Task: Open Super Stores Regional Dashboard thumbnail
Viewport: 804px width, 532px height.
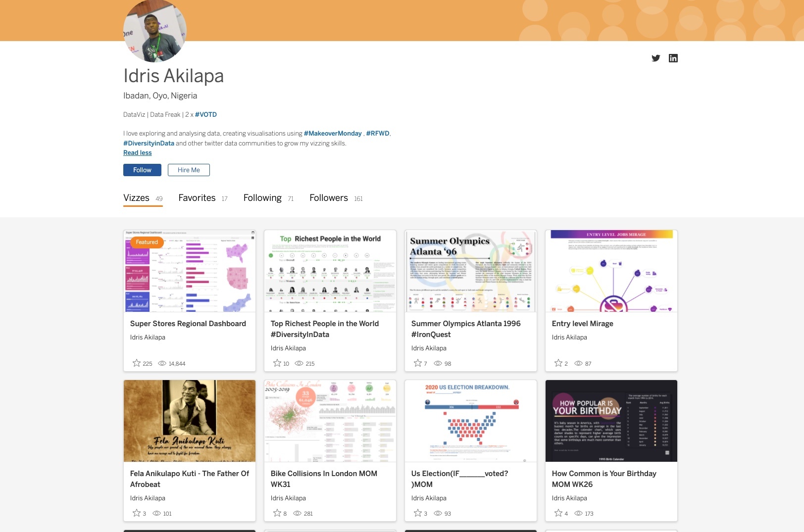Action: tap(190, 271)
